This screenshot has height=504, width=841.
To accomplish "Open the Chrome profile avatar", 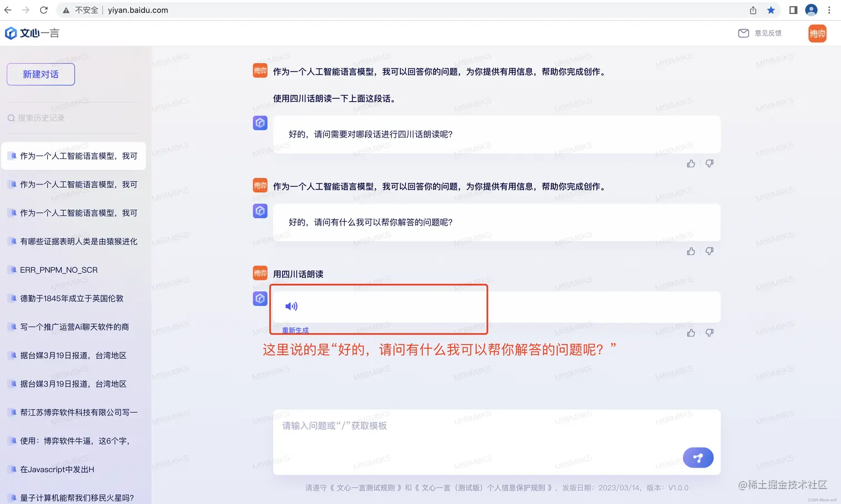I will click(812, 10).
